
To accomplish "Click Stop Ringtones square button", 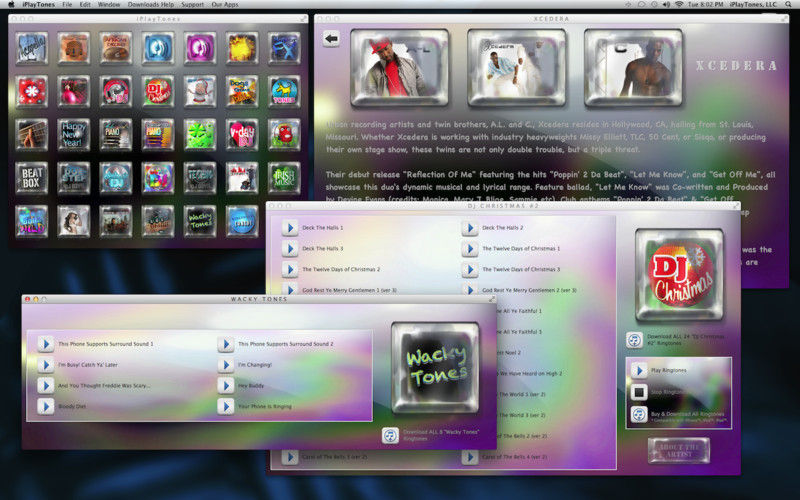I will (639, 392).
